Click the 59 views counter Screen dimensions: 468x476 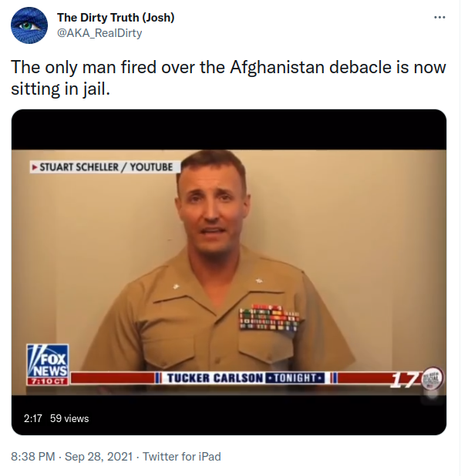tap(69, 419)
